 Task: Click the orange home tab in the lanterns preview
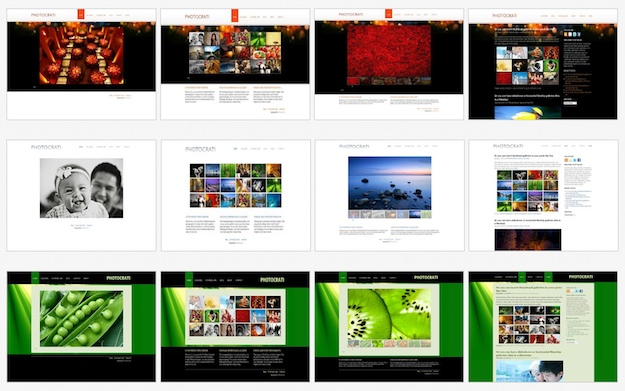pyautogui.click(x=81, y=14)
